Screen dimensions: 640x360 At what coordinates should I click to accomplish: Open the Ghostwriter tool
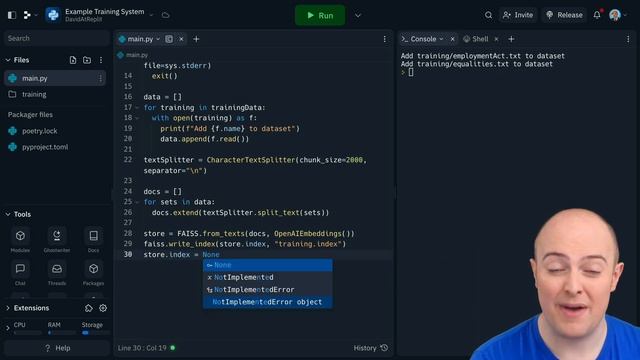[57, 240]
